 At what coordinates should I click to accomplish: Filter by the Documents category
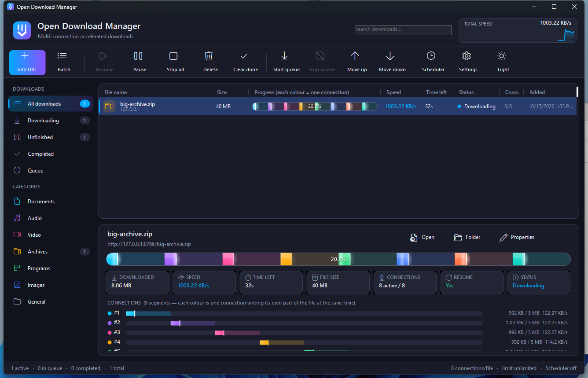coord(51,202)
